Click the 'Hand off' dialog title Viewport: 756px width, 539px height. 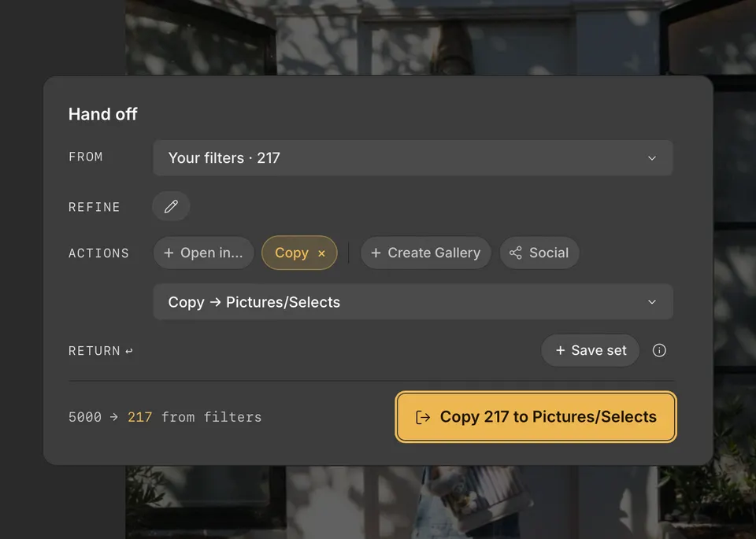pyautogui.click(x=102, y=114)
